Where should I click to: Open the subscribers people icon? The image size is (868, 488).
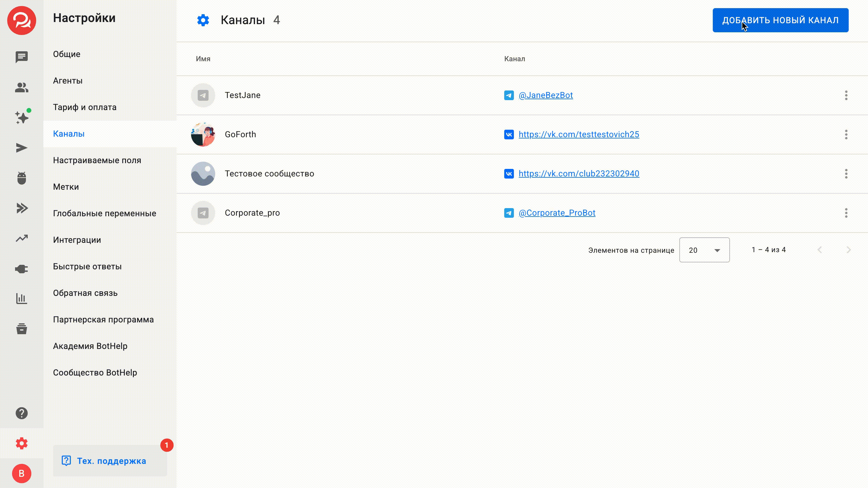point(22,87)
